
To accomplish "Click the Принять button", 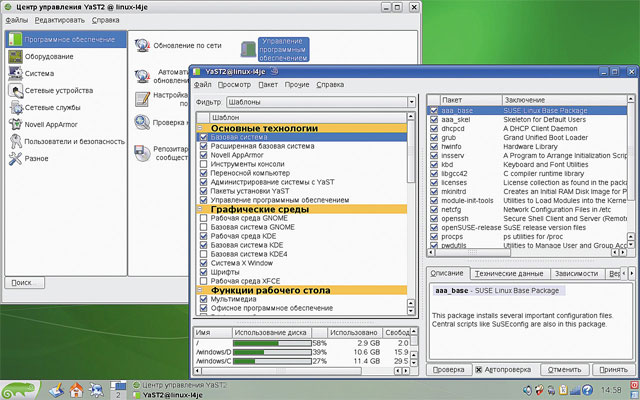I will coord(613,369).
